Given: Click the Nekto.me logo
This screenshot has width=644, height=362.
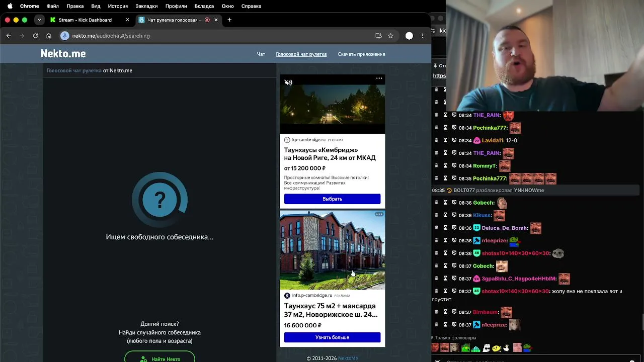Looking at the screenshot, I should point(63,54).
